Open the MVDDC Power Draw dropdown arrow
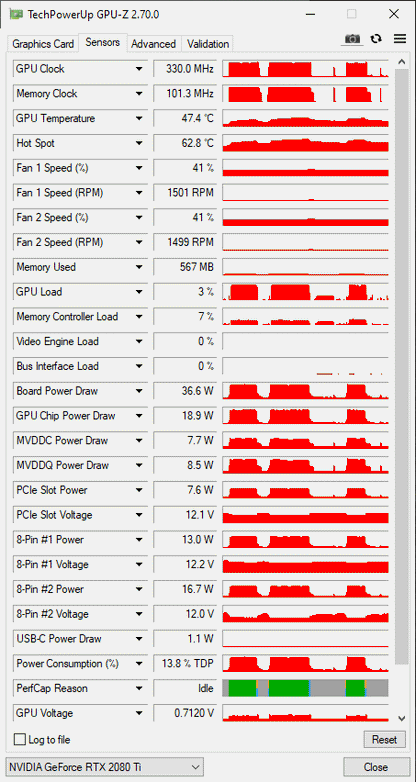Image resolution: width=416 pixels, height=782 pixels. coord(139,440)
